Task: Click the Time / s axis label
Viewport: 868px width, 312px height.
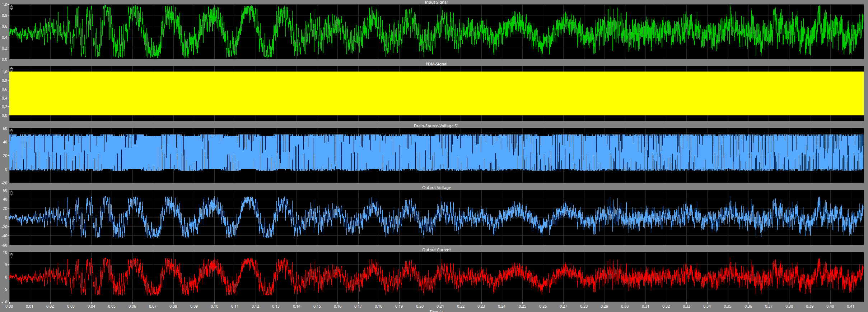Action: pyautogui.click(x=436, y=311)
